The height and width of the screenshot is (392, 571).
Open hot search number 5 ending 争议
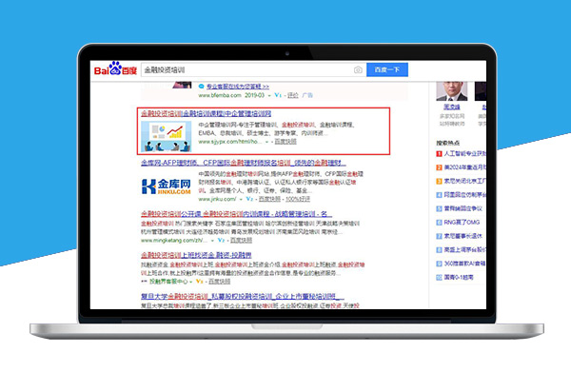463,208
